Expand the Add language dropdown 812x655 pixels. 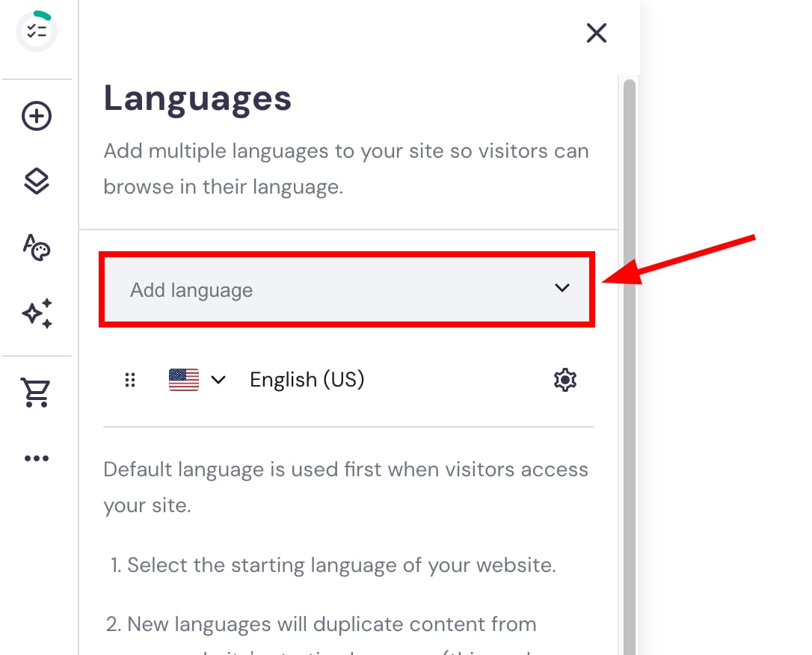[346, 289]
